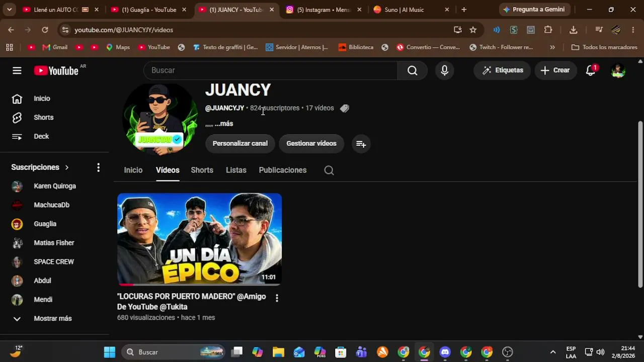
Task: Open the Chrome downloads icon
Action: [573, 30]
